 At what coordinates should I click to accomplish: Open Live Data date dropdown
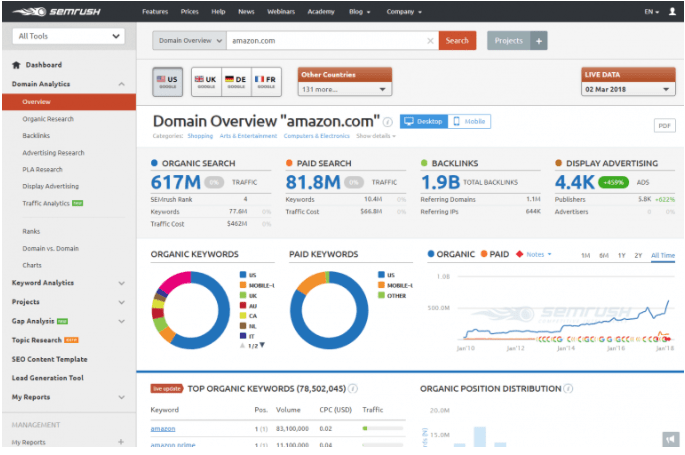(x=628, y=89)
